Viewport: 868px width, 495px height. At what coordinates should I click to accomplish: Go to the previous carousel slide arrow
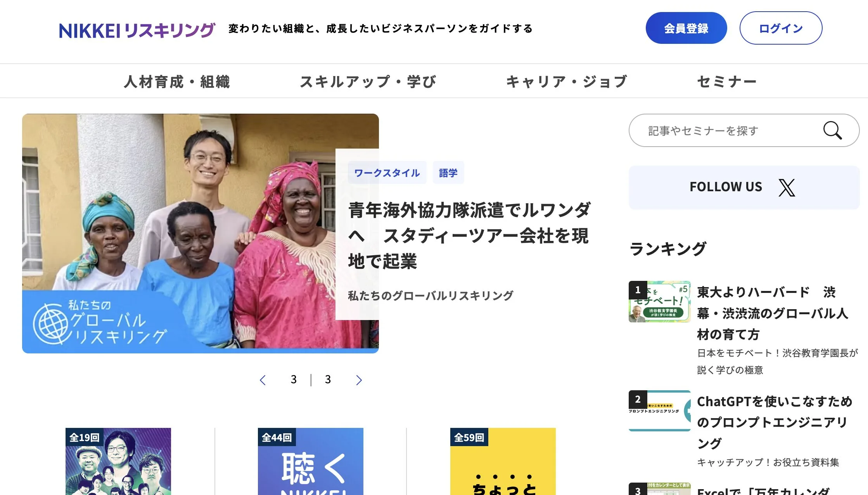point(263,380)
